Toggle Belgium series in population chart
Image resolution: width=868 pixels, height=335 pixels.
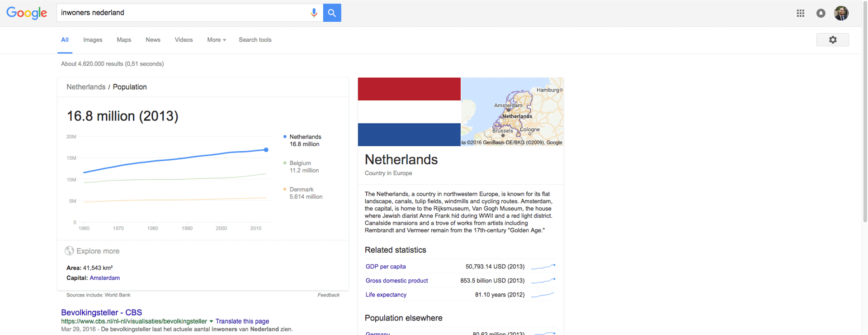point(300,163)
